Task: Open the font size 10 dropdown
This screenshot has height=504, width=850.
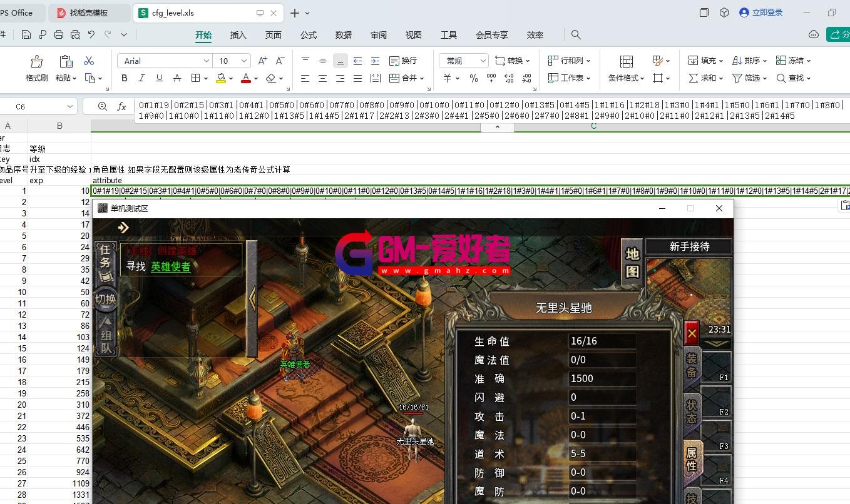Action: click(x=244, y=61)
